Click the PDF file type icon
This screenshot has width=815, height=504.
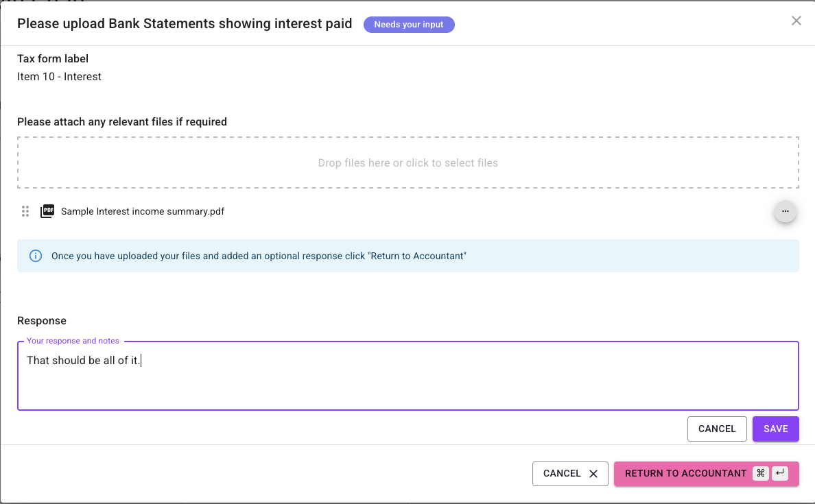[47, 212]
